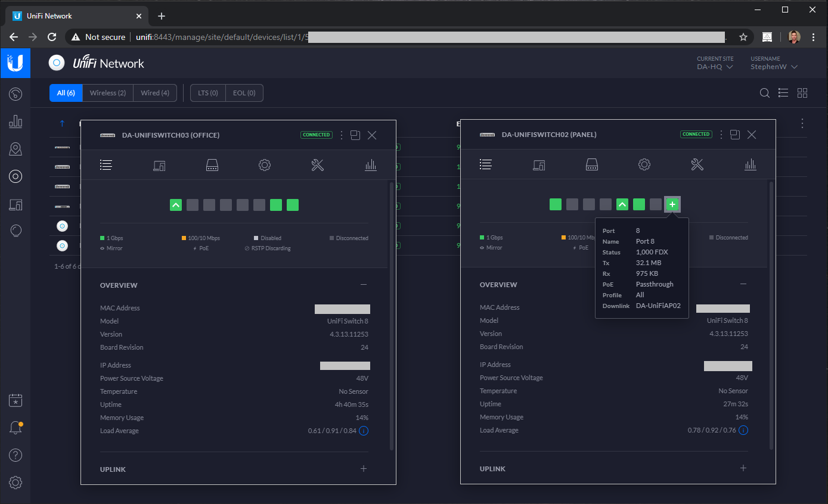The image size is (828, 504).
Task: Pop out the SWITCH02 (PANEL) panel
Action: tap(735, 135)
